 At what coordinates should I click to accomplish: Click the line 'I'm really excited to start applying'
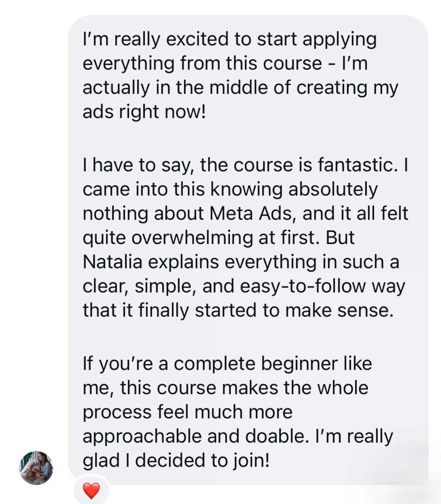point(230,40)
